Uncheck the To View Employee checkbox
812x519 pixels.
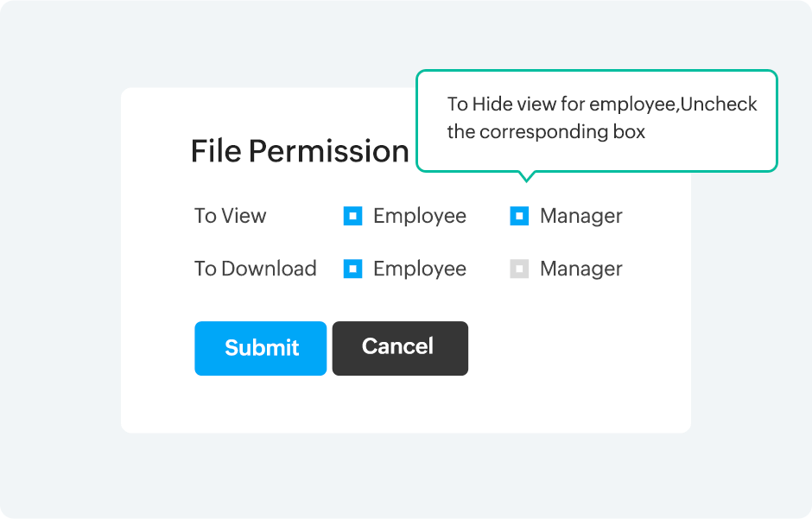352,216
